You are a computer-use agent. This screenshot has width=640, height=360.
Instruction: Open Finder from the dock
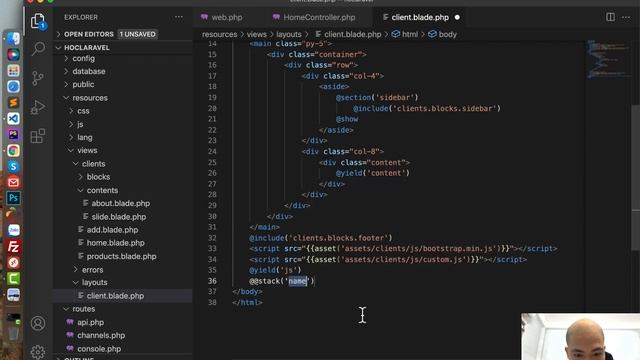point(13,38)
